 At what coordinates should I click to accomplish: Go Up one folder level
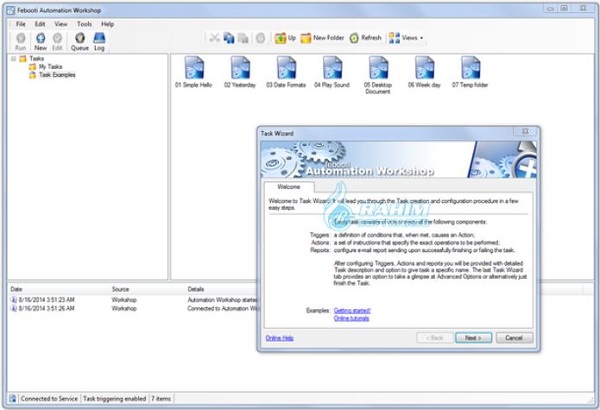pyautogui.click(x=285, y=38)
